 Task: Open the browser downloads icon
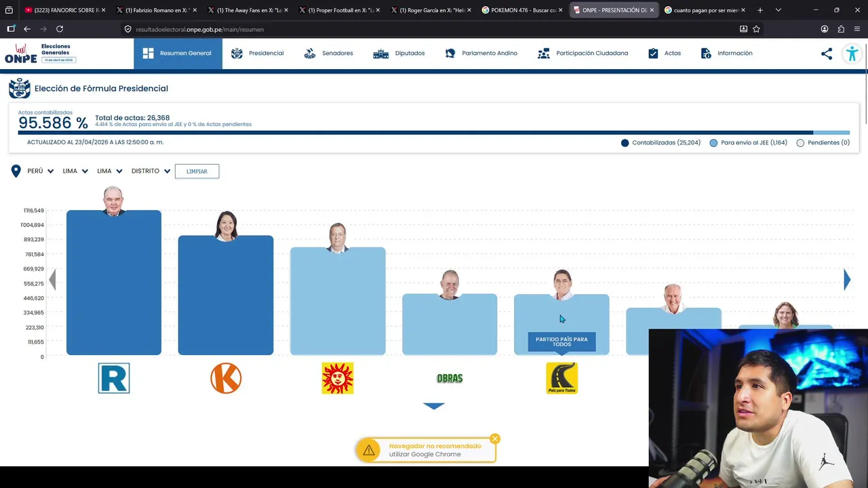point(743,29)
